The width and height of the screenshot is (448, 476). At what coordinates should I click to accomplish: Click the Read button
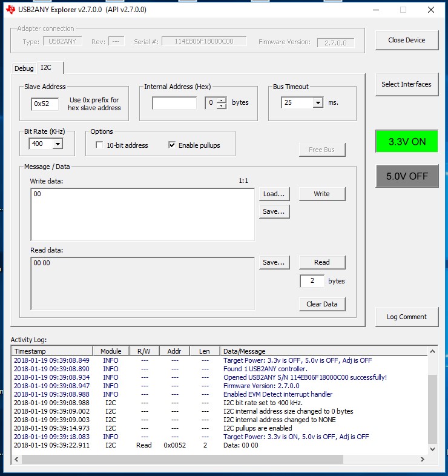click(x=322, y=262)
